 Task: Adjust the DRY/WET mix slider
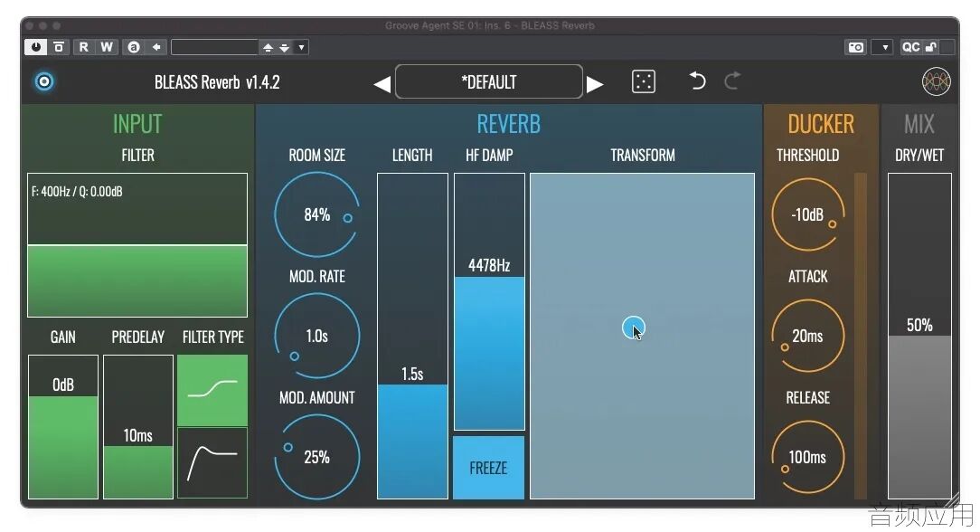(920, 337)
